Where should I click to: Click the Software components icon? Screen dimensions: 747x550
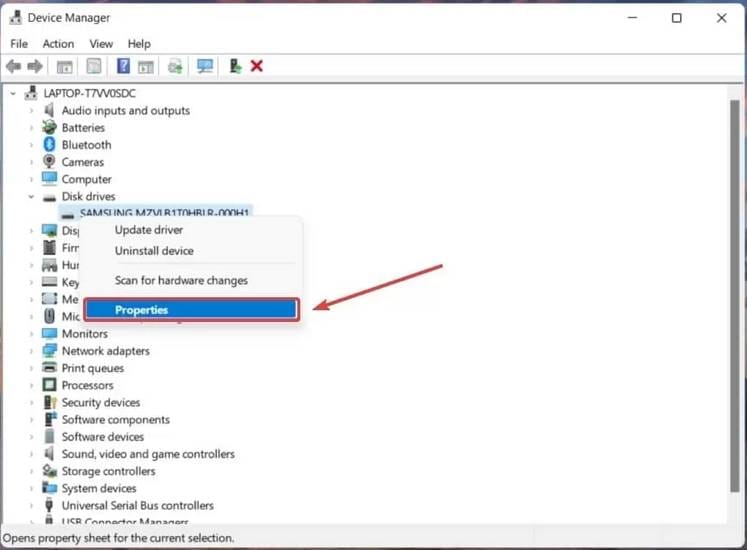pos(50,419)
